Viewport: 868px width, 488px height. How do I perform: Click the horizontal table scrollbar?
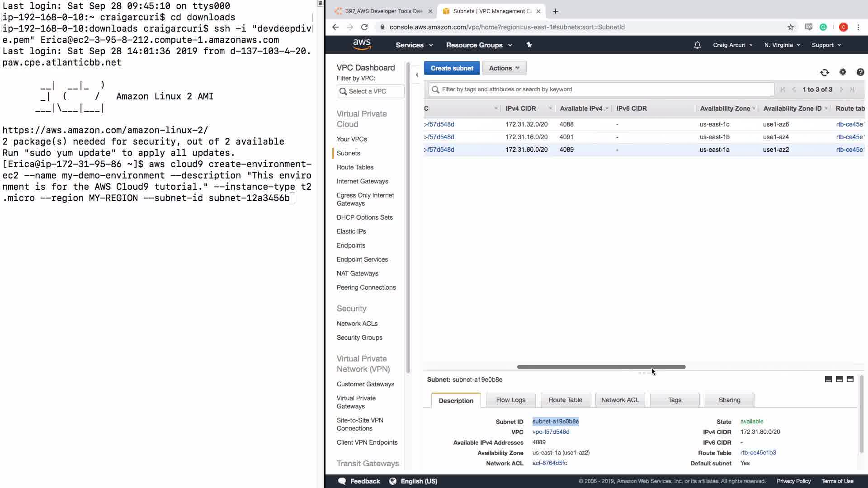[601, 367]
